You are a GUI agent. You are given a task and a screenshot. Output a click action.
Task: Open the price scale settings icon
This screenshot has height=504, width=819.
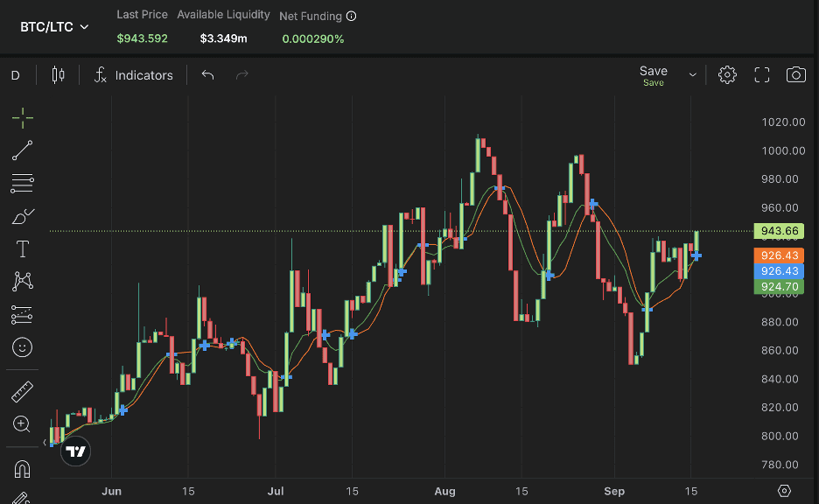coord(784,491)
